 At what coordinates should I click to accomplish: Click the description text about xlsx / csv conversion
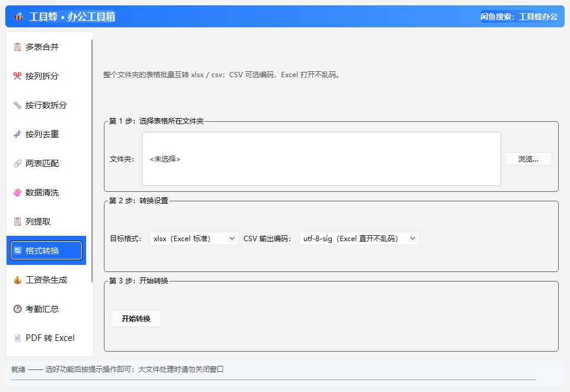tap(221, 75)
